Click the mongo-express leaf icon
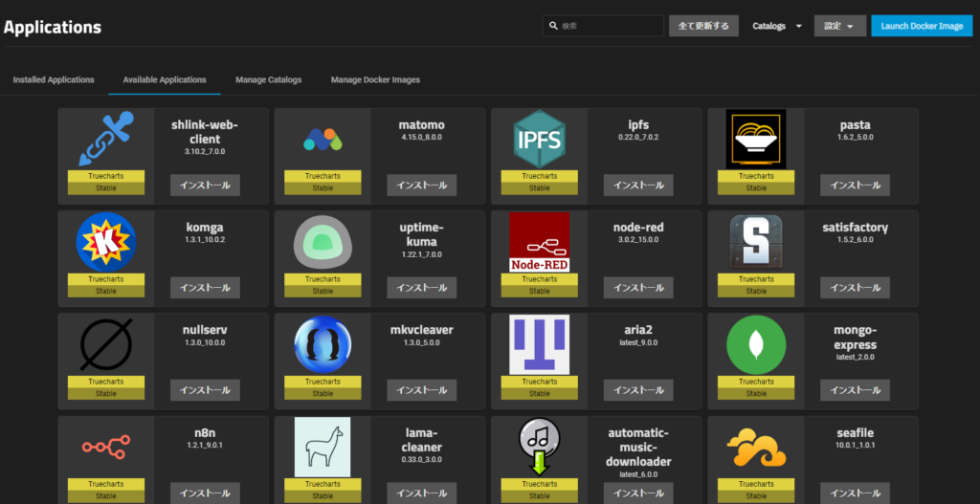The width and height of the screenshot is (980, 504). click(x=756, y=344)
